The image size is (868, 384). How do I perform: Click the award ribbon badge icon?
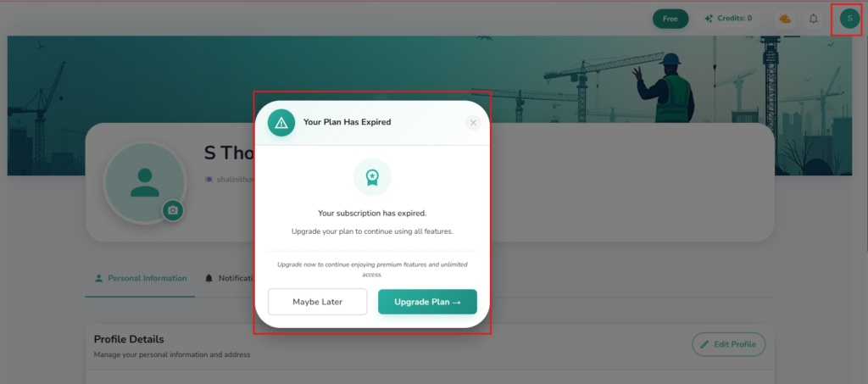[x=372, y=177]
